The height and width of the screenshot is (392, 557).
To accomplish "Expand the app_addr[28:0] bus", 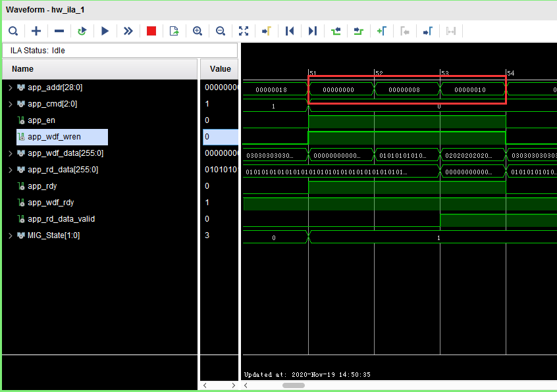I will tap(11, 87).
